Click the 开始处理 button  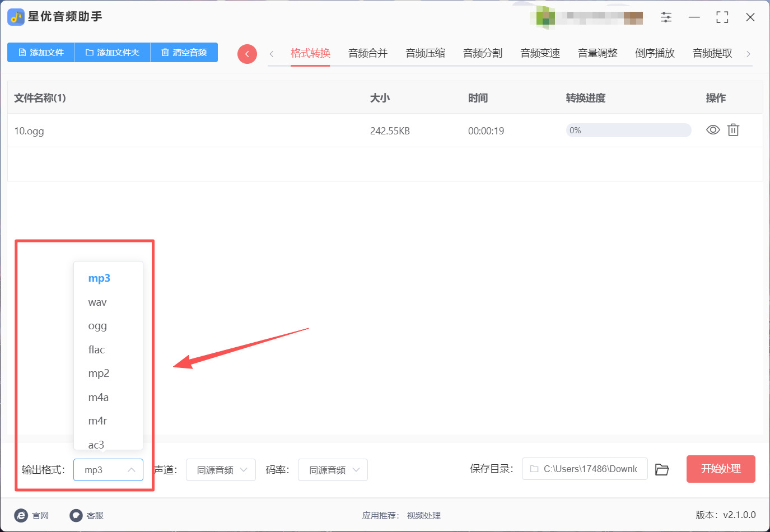coord(721,469)
